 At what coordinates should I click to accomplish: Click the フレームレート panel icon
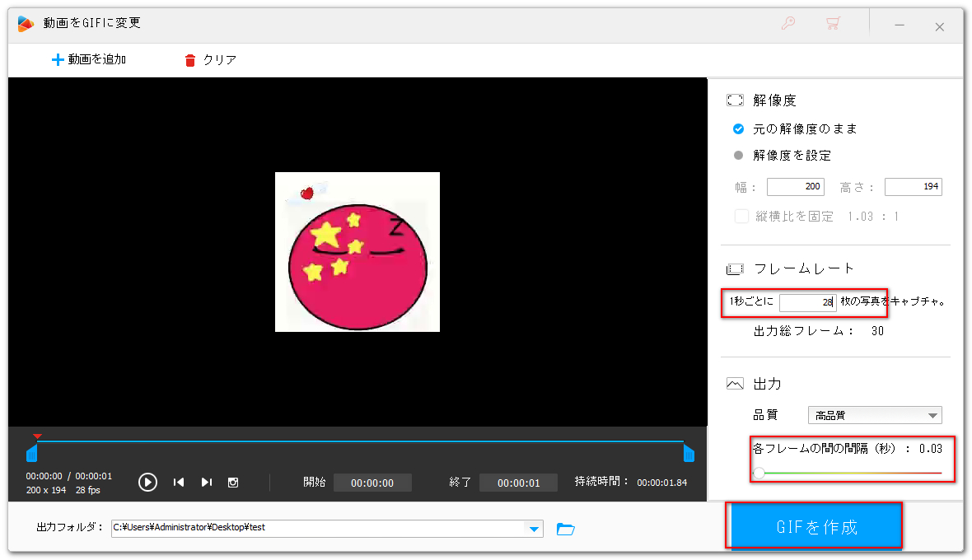click(x=734, y=268)
